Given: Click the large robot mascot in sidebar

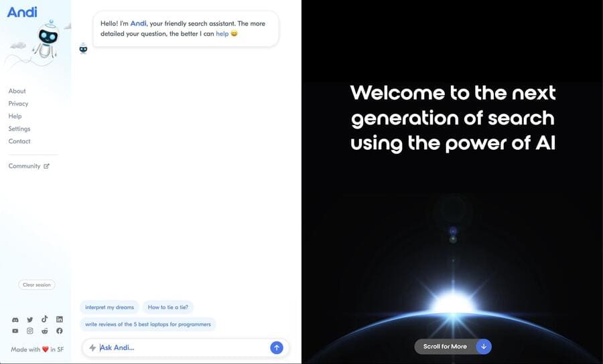Looking at the screenshot, I should tap(47, 40).
